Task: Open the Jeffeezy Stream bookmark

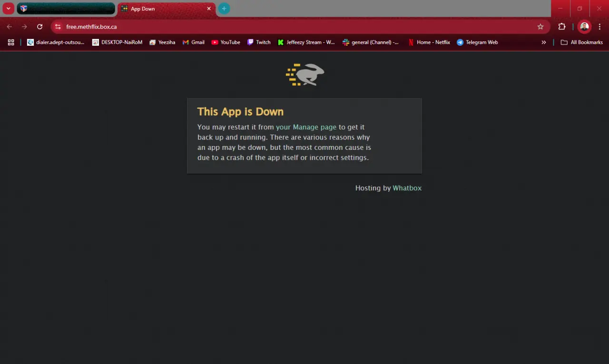Action: pyautogui.click(x=306, y=42)
